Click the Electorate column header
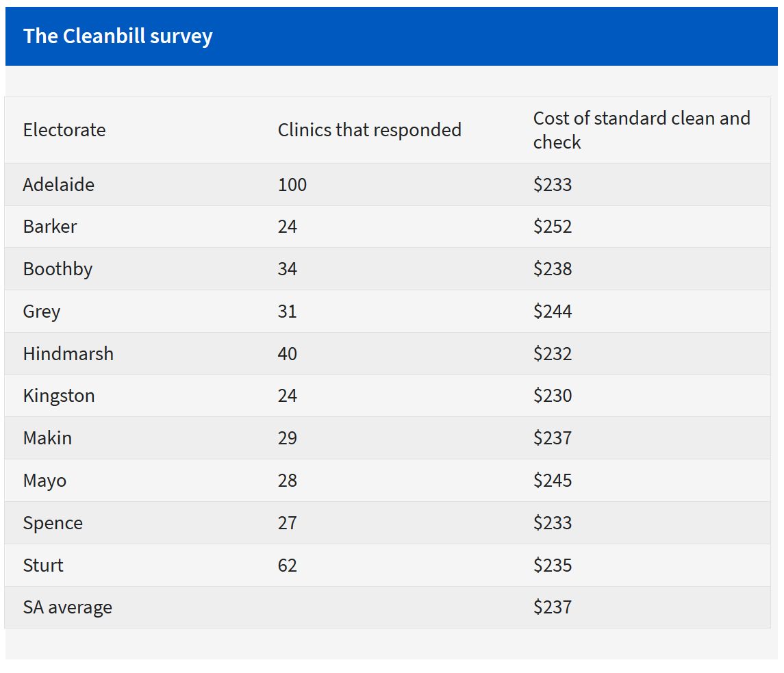Viewport: 784px width, 673px height. click(x=64, y=130)
